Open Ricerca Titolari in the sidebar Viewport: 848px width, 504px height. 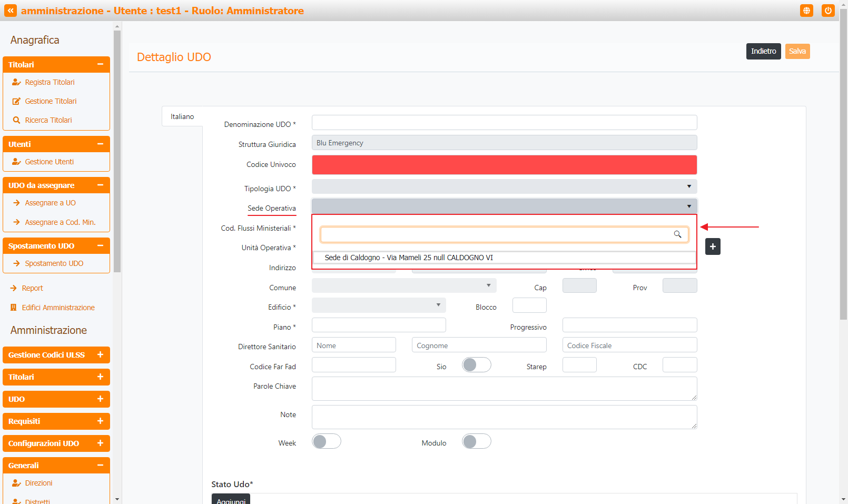point(48,120)
